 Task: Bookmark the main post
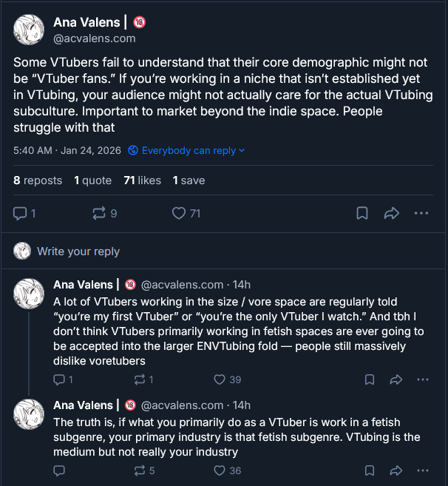[362, 214]
